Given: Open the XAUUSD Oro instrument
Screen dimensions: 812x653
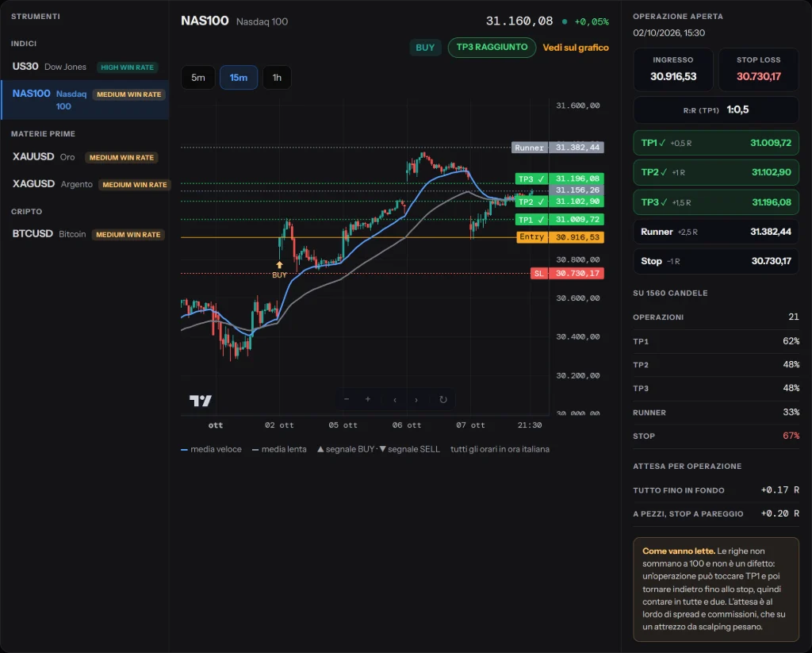Looking at the screenshot, I should pyautogui.click(x=85, y=157).
